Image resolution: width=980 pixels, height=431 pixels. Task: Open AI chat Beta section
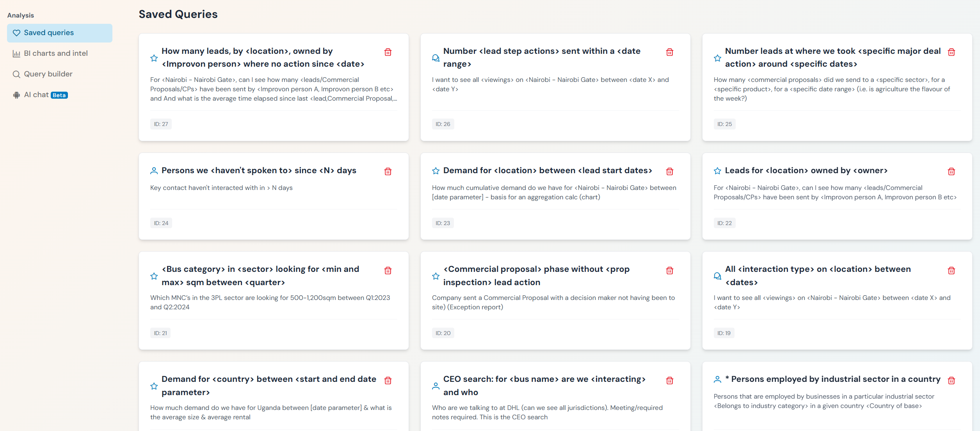pyautogui.click(x=36, y=95)
